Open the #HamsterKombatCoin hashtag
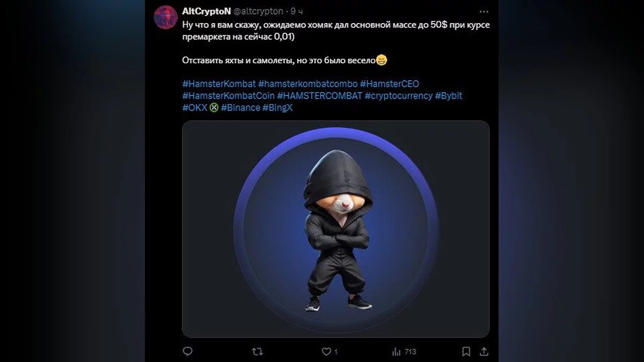The width and height of the screenshot is (644, 362). 228,96
